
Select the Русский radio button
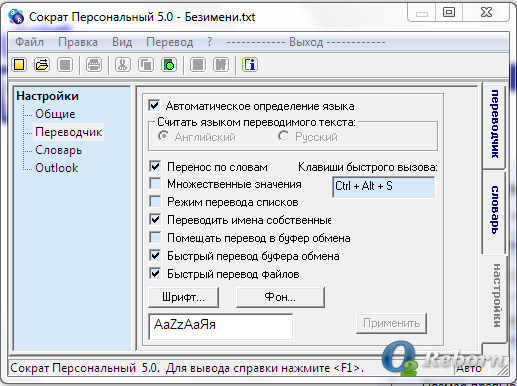pyautogui.click(x=283, y=136)
